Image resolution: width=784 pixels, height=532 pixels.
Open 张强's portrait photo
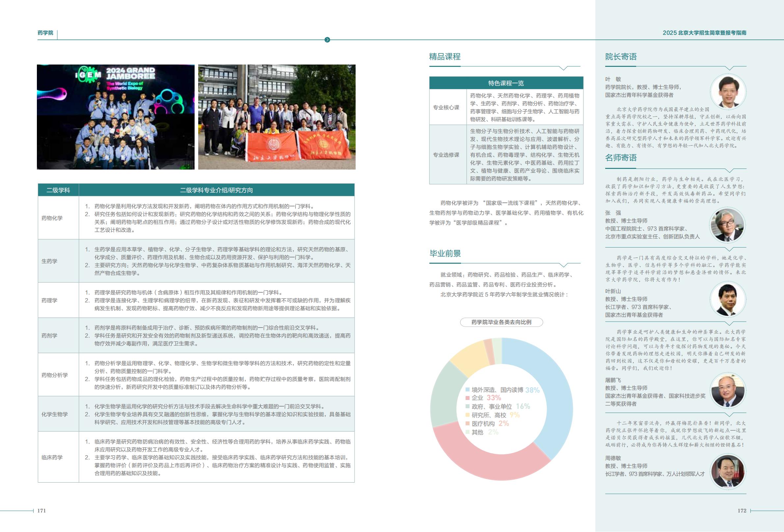(728, 225)
